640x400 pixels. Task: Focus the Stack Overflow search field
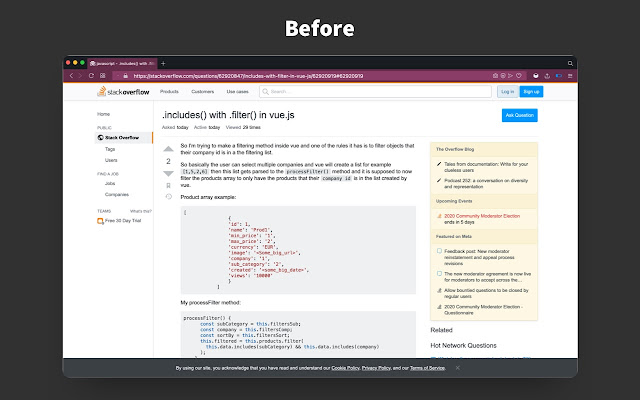375,91
